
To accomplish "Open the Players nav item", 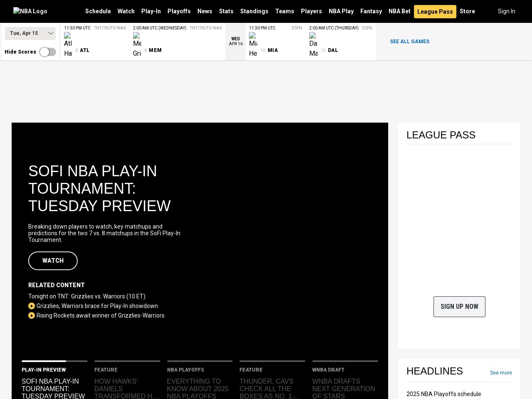I will click(x=311, y=11).
